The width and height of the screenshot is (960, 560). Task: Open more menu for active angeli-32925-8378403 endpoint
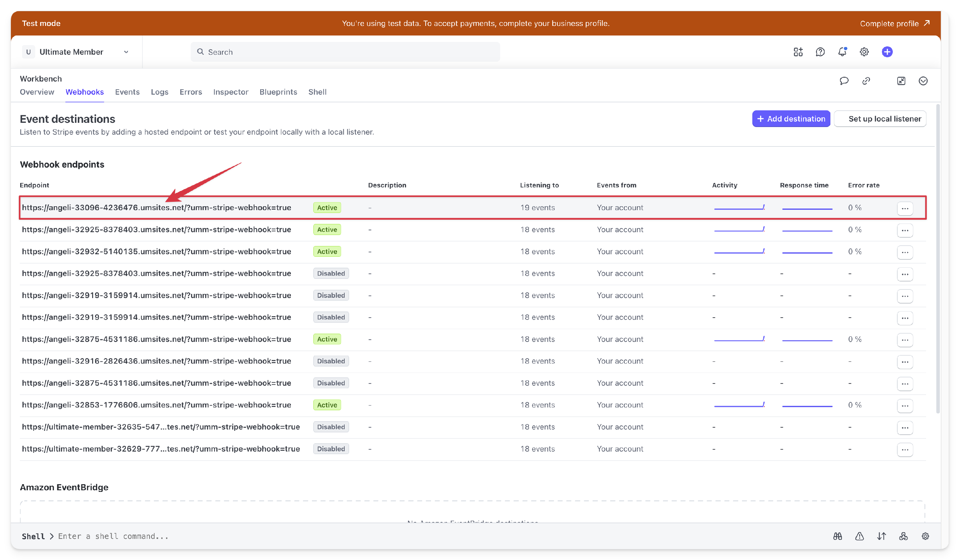905,230
